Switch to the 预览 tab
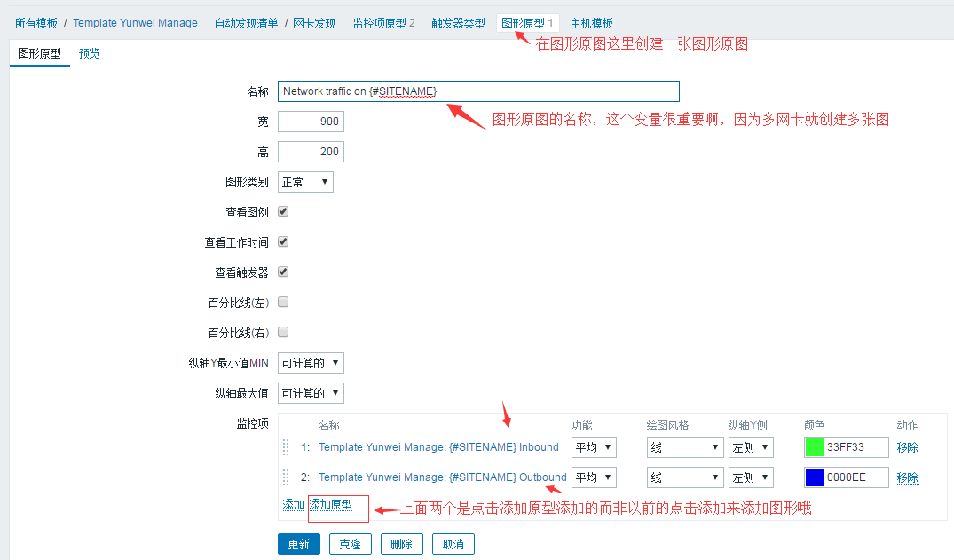 pos(89,53)
